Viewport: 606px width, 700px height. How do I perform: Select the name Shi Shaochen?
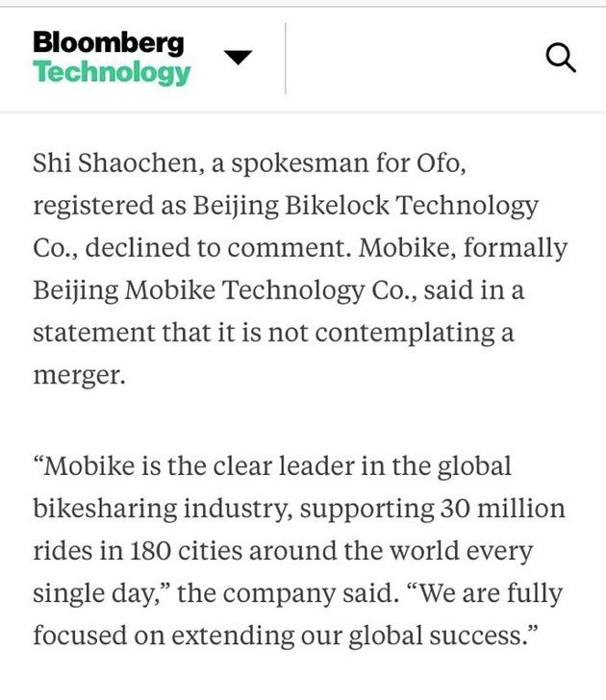coord(114,162)
